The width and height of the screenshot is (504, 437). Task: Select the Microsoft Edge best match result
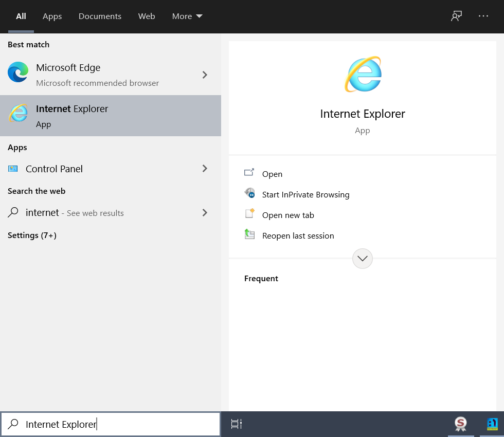[111, 75]
